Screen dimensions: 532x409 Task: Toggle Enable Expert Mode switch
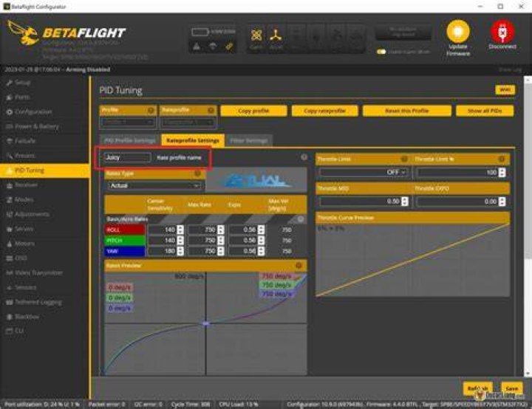coord(382,52)
